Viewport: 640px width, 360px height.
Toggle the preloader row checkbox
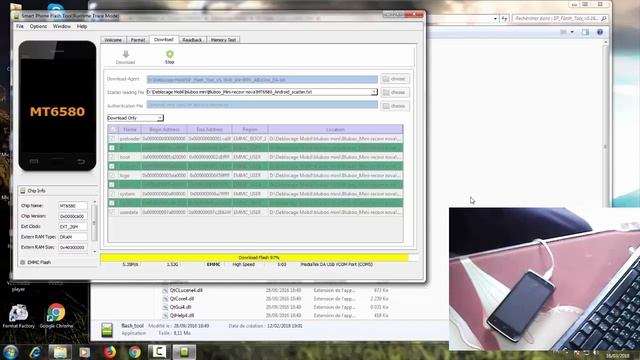112,139
